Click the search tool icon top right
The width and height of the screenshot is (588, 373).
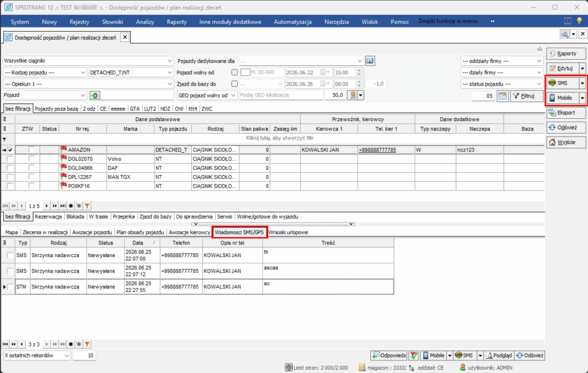pyautogui.click(x=564, y=34)
